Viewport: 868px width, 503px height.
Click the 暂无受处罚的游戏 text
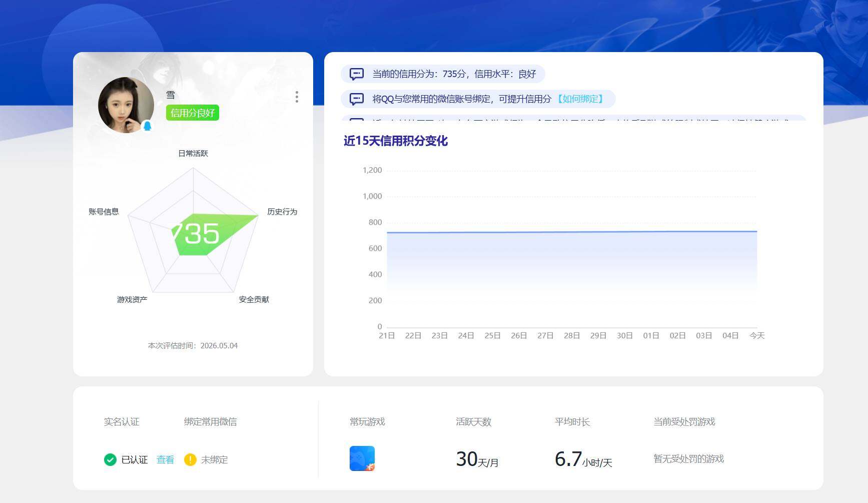tap(688, 459)
